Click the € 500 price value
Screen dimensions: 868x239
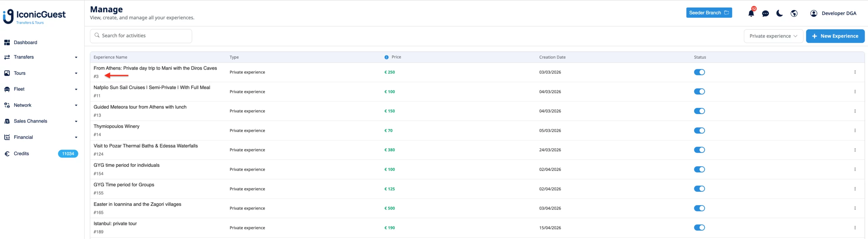pyautogui.click(x=389, y=208)
